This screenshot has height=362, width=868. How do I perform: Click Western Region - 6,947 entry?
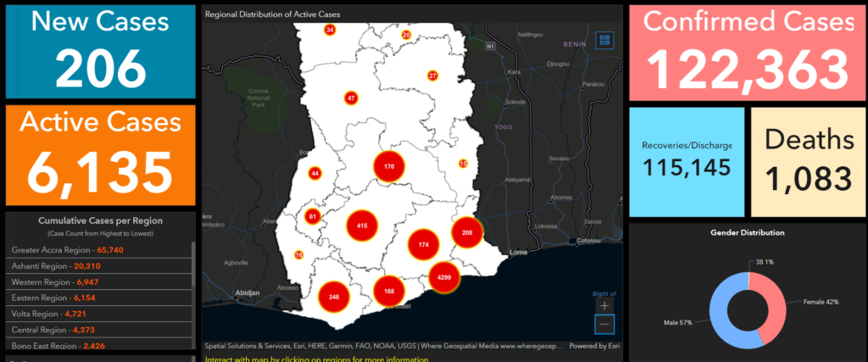(98, 281)
